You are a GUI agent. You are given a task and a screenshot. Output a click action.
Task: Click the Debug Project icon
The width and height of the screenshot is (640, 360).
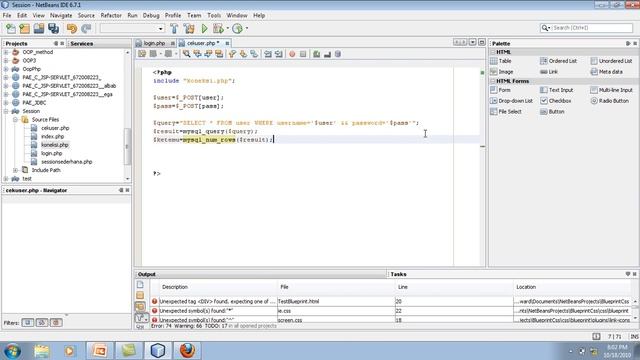[x=218, y=29]
